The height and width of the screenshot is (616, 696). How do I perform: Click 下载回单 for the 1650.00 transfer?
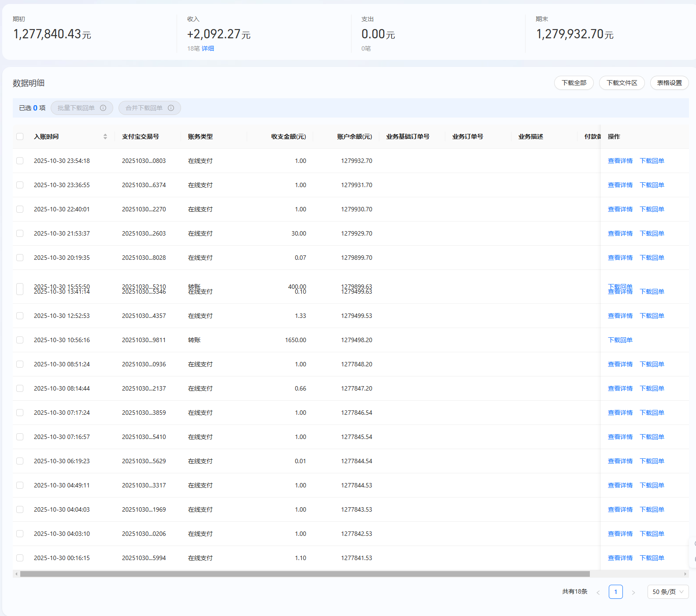point(620,340)
